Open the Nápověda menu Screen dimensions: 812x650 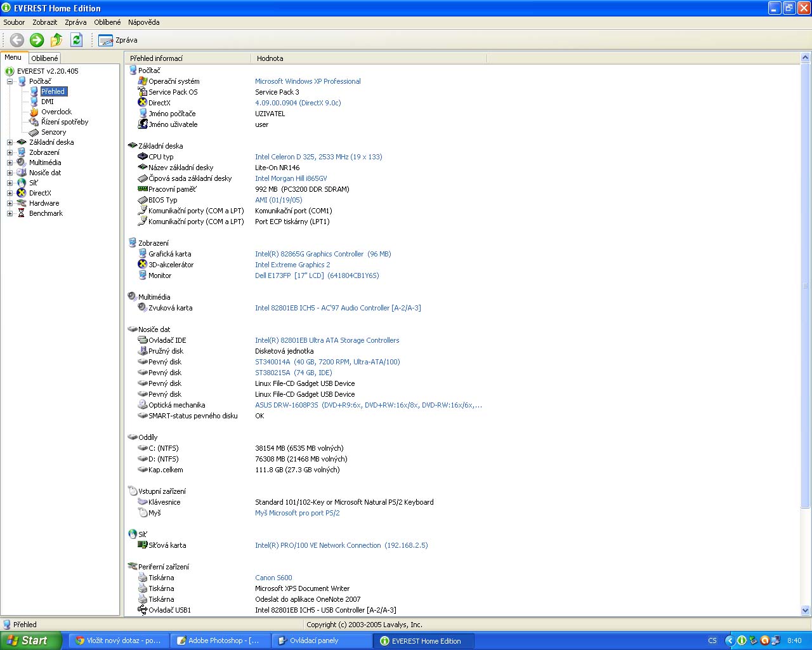tap(144, 22)
